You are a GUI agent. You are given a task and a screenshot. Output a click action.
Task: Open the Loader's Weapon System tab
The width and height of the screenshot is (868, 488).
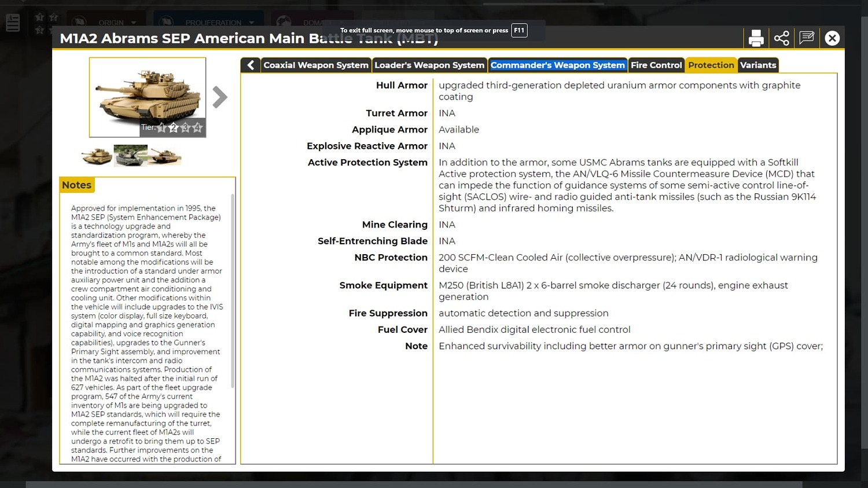(429, 65)
